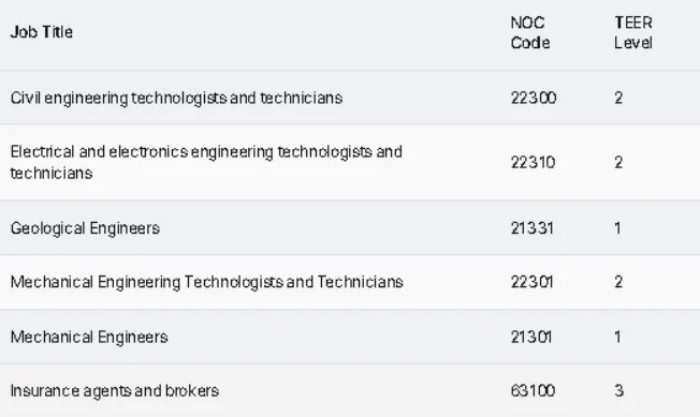The width and height of the screenshot is (700, 417).
Task: Select Mechanical Engineering Technologists and Technicians title
Action: click(x=207, y=282)
